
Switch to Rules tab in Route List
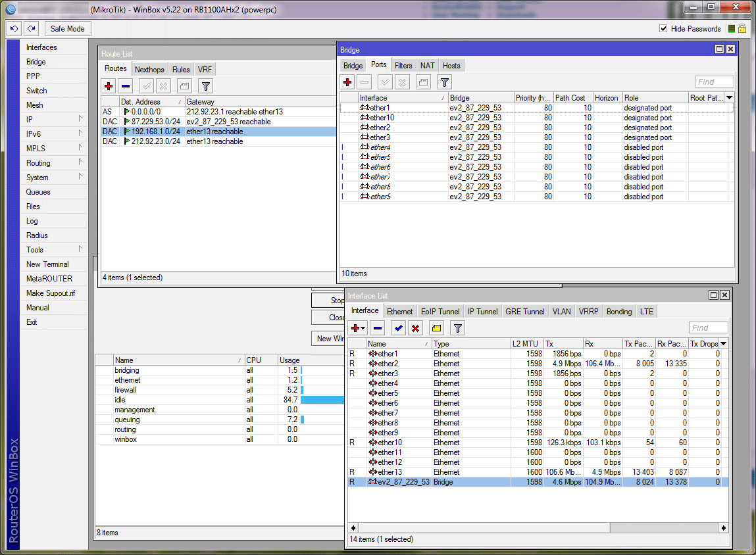(x=182, y=70)
